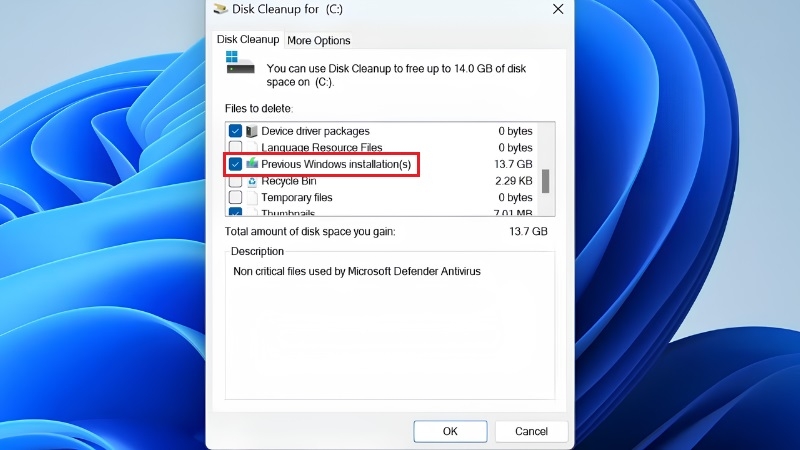Click the Recycle Bin icon in list
The image size is (800, 450).
[x=252, y=181]
